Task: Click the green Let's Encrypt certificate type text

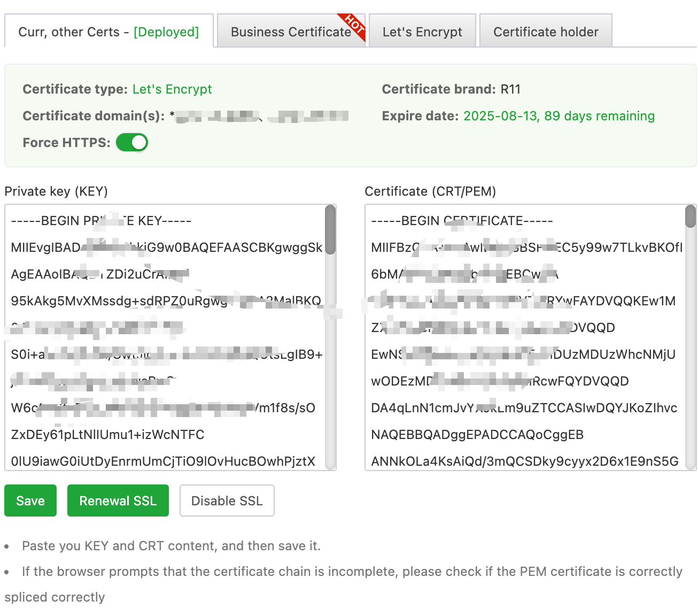Action: click(x=172, y=89)
